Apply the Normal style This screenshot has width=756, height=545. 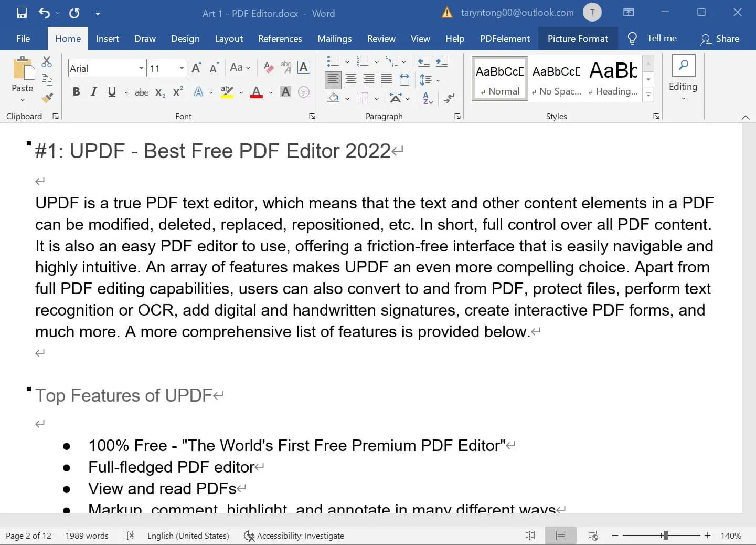pos(499,78)
